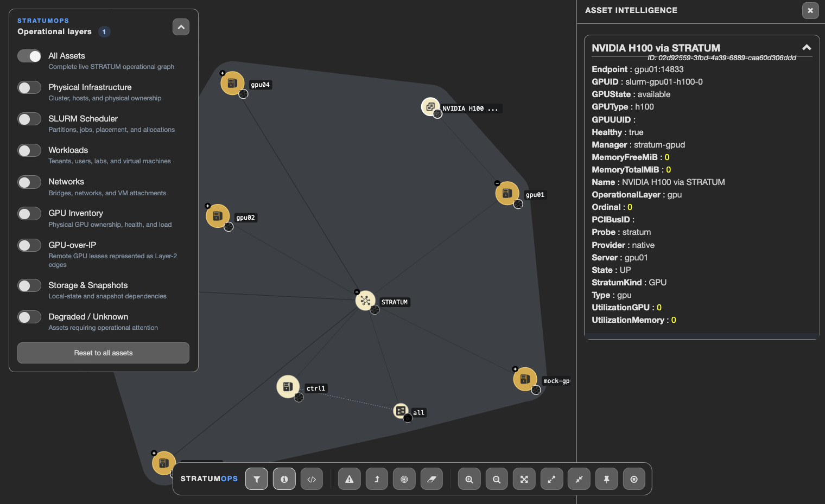Click the ASSET INTELLIGENCE panel heading
Viewport: 825px width, 504px height.
(631, 10)
